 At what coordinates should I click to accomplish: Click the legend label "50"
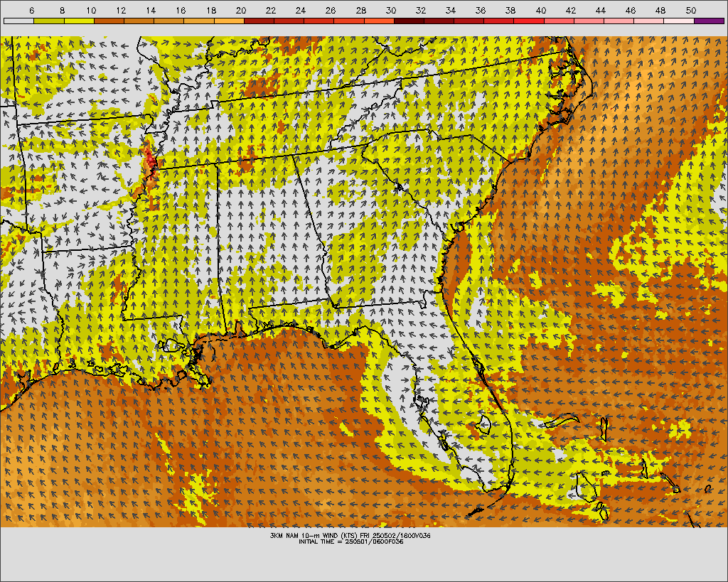click(x=691, y=11)
